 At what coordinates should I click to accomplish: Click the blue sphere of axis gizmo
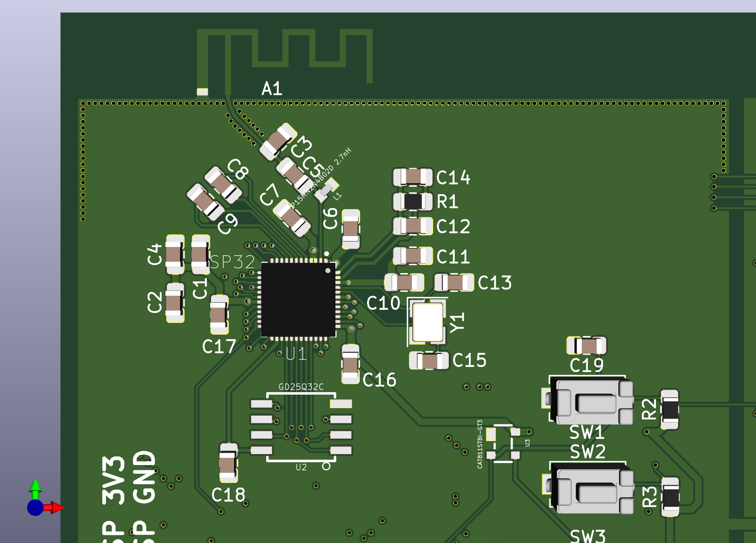(x=35, y=508)
